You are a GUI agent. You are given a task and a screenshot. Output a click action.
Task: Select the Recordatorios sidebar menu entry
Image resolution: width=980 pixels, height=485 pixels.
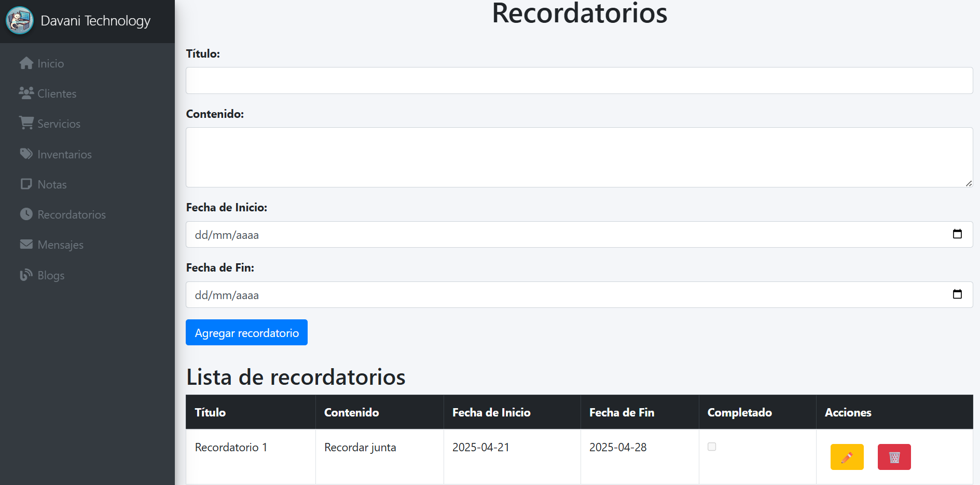[x=72, y=214]
